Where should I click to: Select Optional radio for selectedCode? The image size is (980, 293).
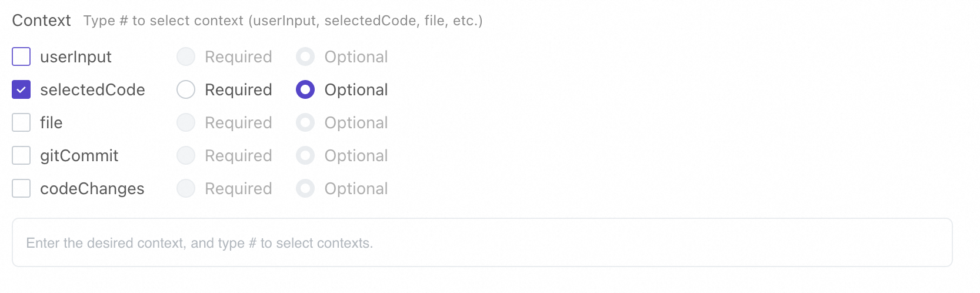pyautogui.click(x=305, y=89)
